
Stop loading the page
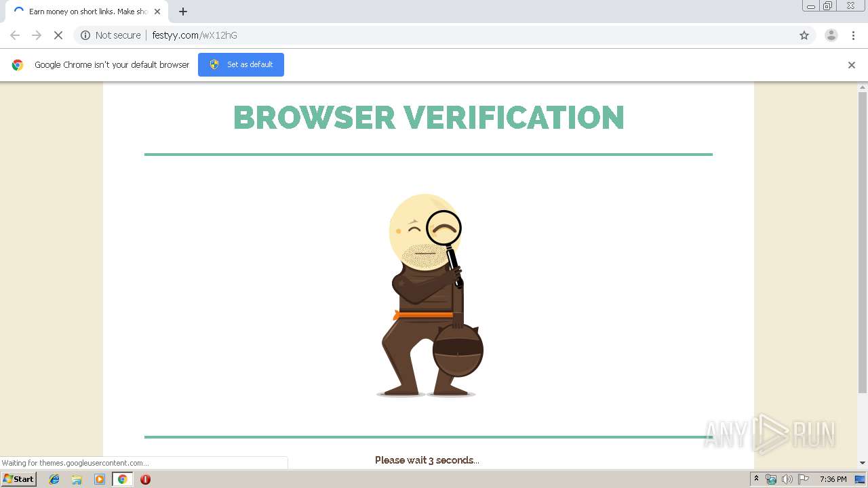[58, 35]
